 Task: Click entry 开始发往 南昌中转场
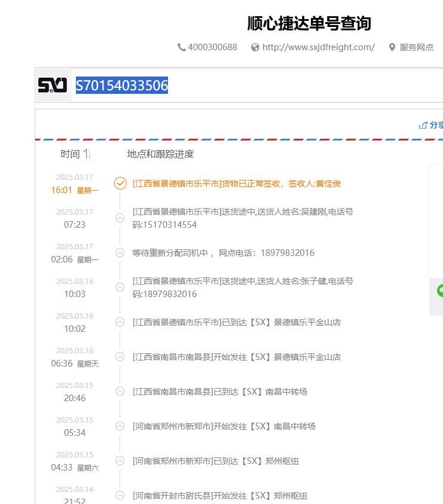coord(224,426)
